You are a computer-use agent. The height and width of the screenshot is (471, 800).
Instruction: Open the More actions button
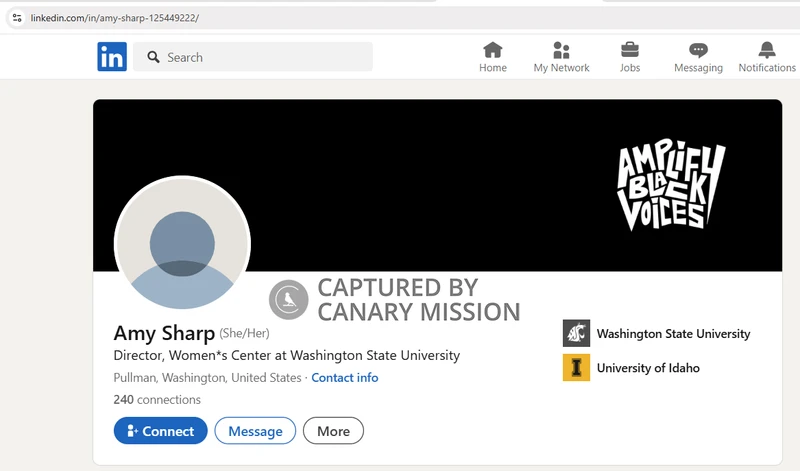tap(333, 431)
